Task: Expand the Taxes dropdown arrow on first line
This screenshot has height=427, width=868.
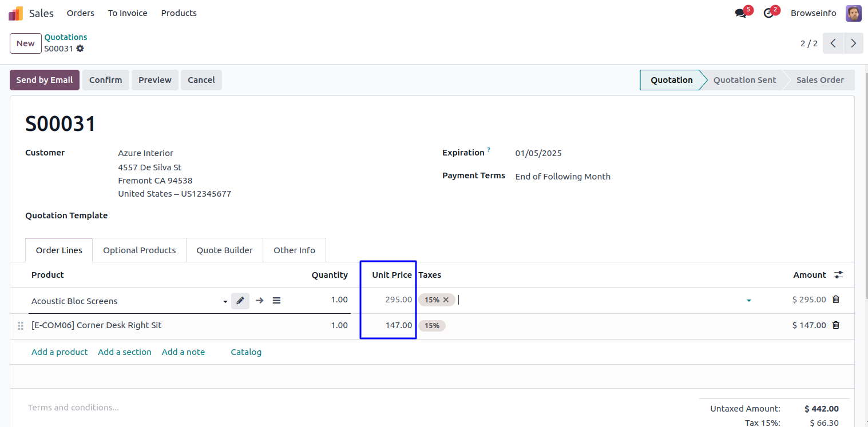Action: 749,300
